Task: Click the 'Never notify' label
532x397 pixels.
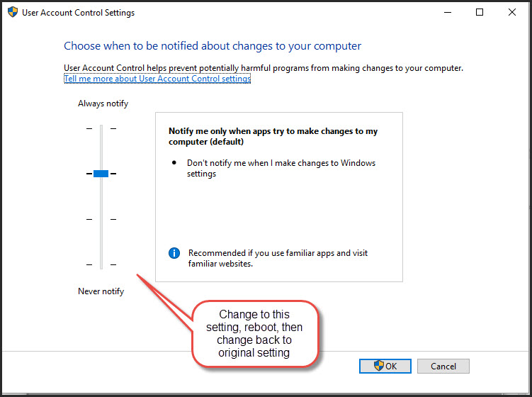Action: click(x=101, y=291)
